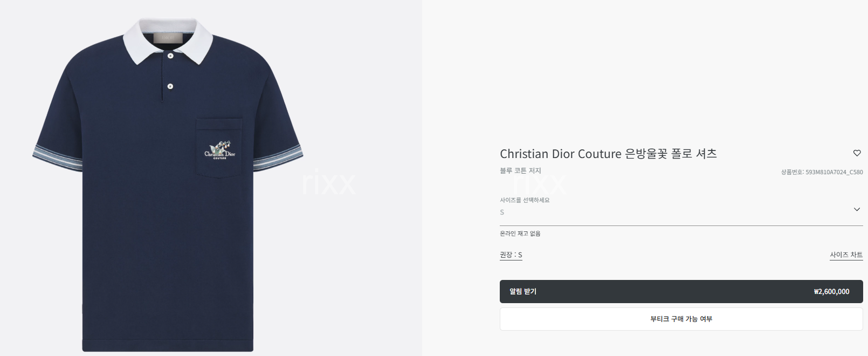Click the 온라인 재고 없음 stock notice
Image resolution: width=868 pixels, height=356 pixels.
[x=520, y=234]
